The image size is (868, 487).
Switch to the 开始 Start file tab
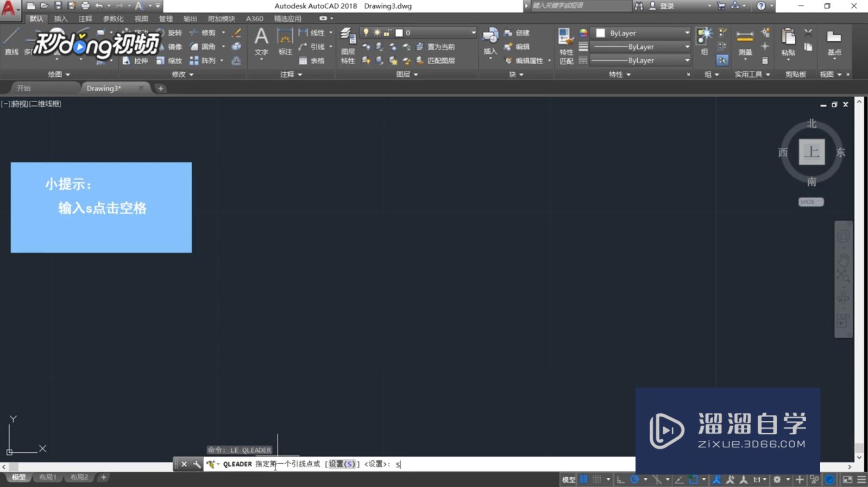point(24,88)
